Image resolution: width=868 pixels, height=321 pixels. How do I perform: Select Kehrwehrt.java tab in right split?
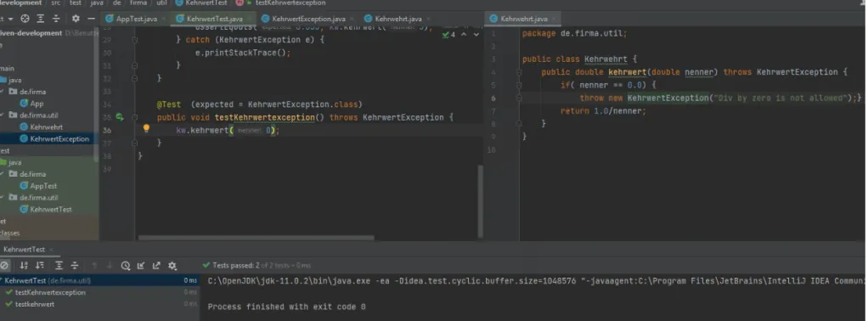[x=523, y=19]
